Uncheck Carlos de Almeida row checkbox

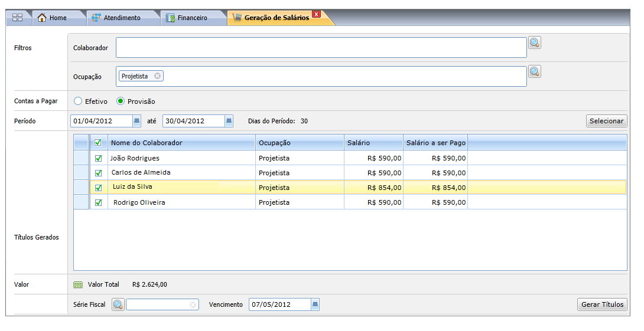[98, 173]
